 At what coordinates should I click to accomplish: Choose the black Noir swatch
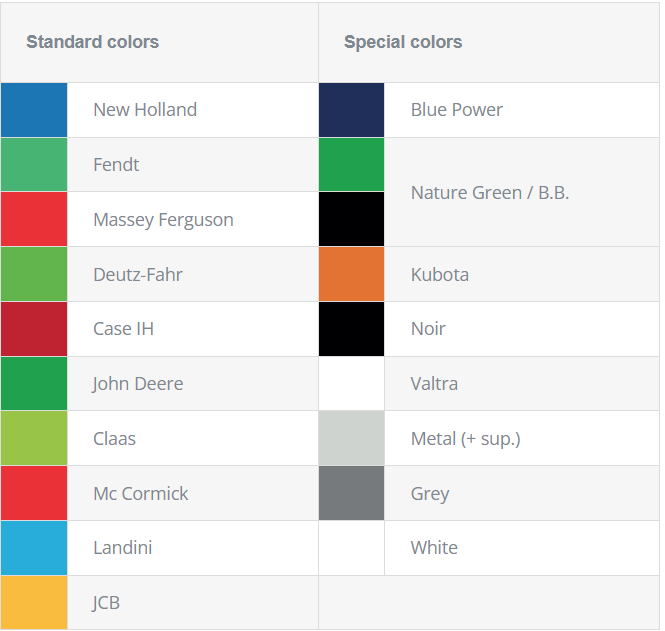pyautogui.click(x=351, y=329)
